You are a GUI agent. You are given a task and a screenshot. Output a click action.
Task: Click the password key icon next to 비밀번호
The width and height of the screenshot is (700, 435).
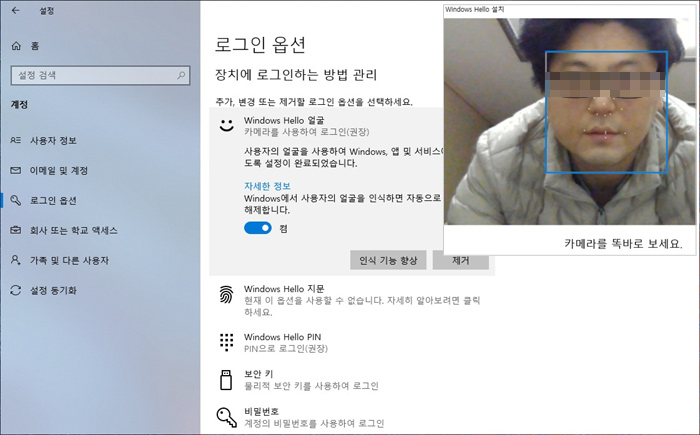[226, 417]
